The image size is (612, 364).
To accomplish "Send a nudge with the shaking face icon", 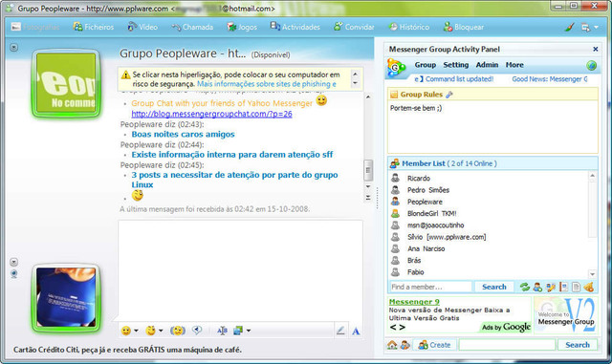I will click(x=178, y=331).
